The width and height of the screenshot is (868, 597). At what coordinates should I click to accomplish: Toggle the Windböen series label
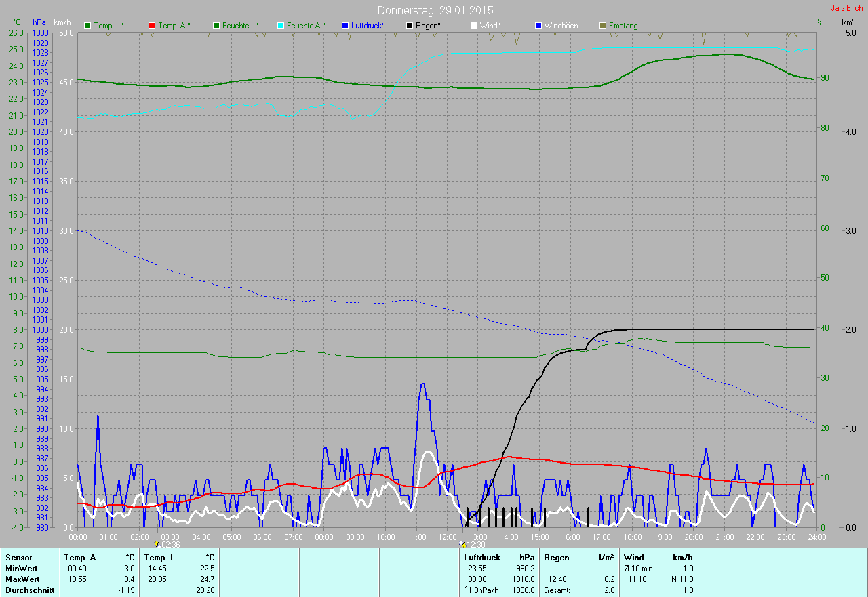[561, 26]
